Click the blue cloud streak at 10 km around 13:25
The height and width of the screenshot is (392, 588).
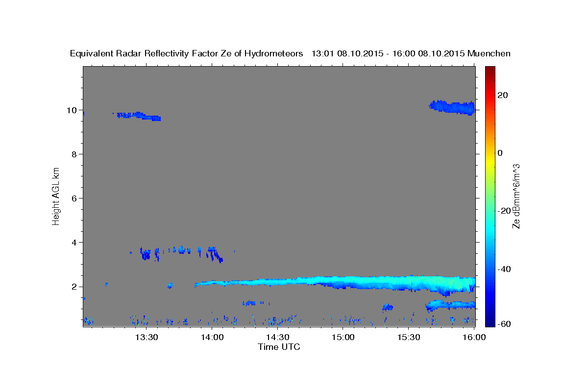tap(139, 116)
